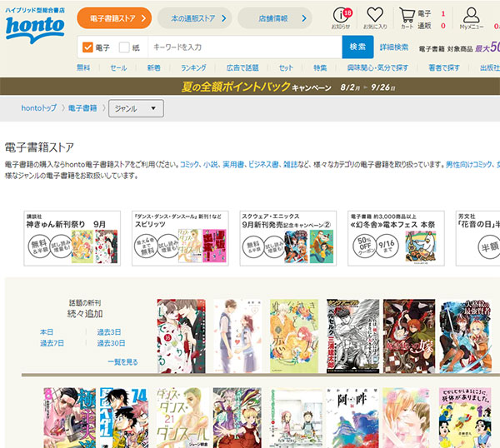500x448 pixels.
Task: Open the スピリッツ campaign banner
Action: tap(180, 238)
